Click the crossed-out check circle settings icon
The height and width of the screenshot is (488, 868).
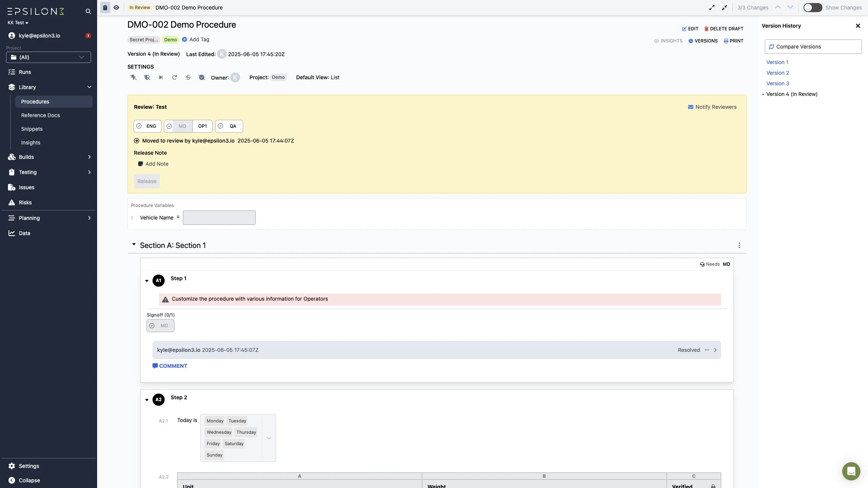202,77
